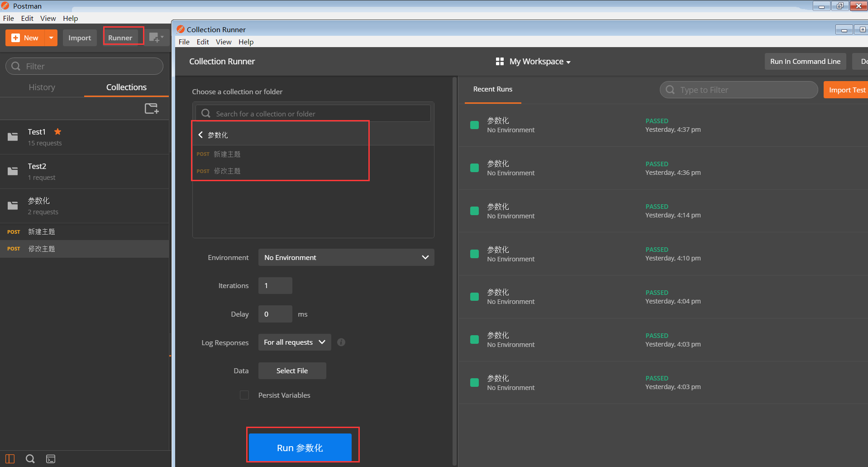Click the search icon in Type to Filter

coord(670,90)
